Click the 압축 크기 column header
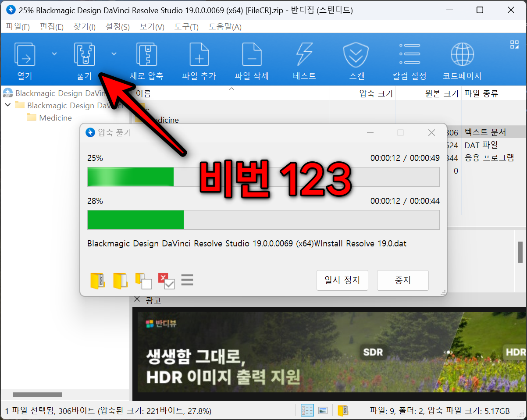527x420 pixels. point(363,93)
